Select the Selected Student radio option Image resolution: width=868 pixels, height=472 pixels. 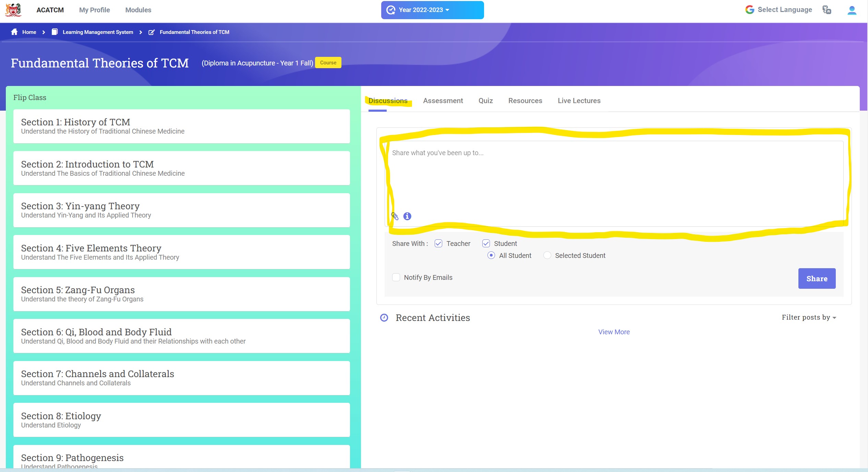pos(547,256)
